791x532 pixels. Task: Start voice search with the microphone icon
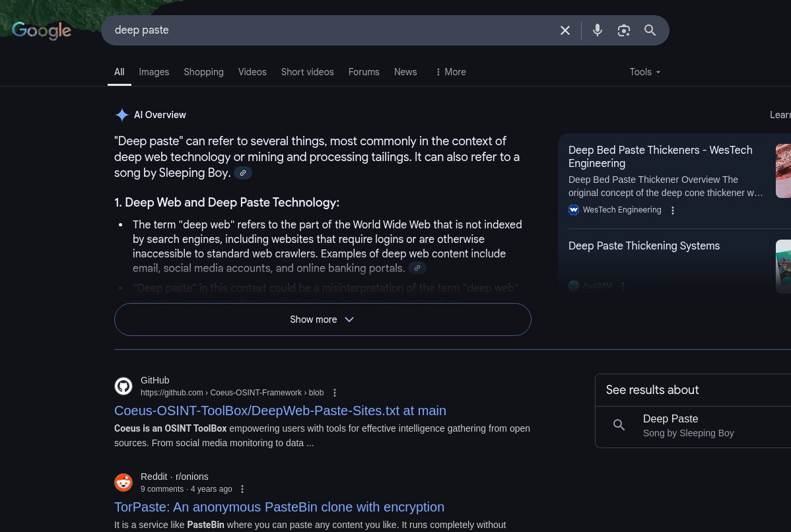(598, 30)
